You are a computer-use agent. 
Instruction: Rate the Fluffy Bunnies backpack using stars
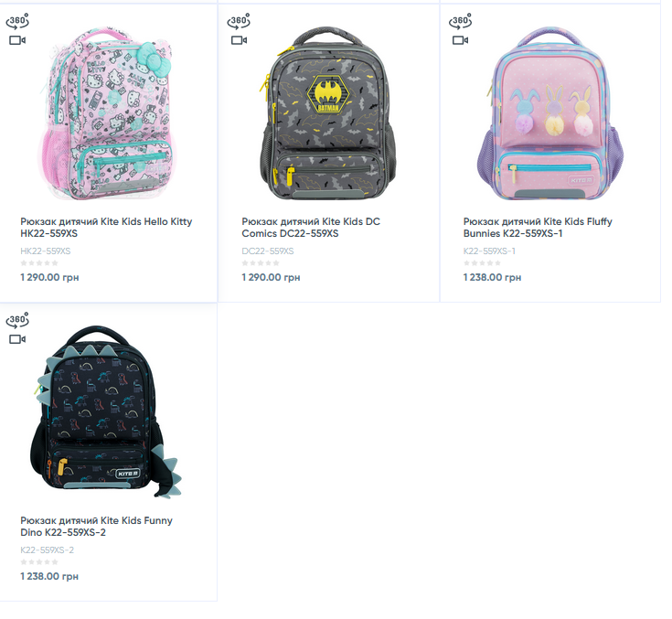(x=482, y=263)
